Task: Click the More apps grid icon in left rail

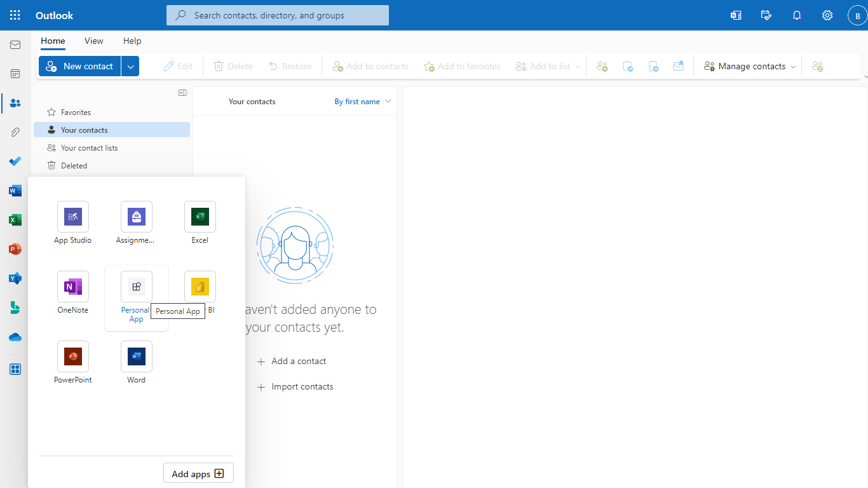Action: pyautogui.click(x=15, y=369)
